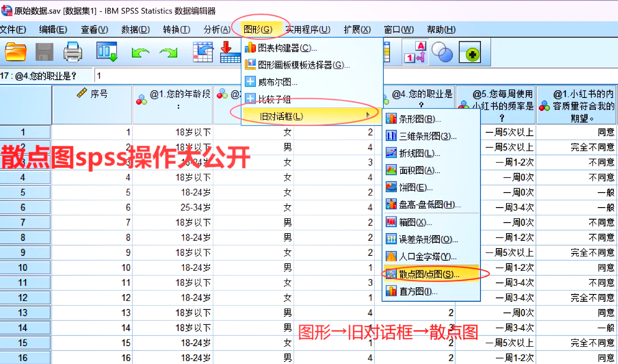Click the 箱图 boxplot icon
This screenshot has width=618, height=364.
click(391, 222)
